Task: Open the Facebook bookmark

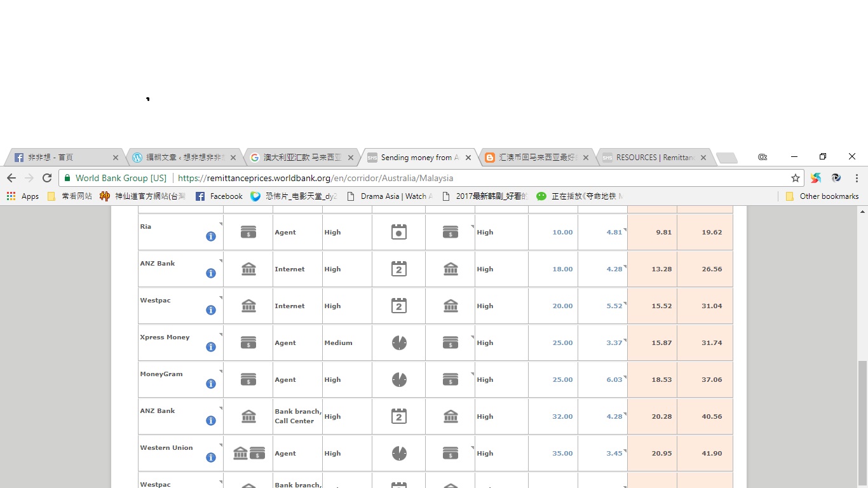Action: [219, 196]
